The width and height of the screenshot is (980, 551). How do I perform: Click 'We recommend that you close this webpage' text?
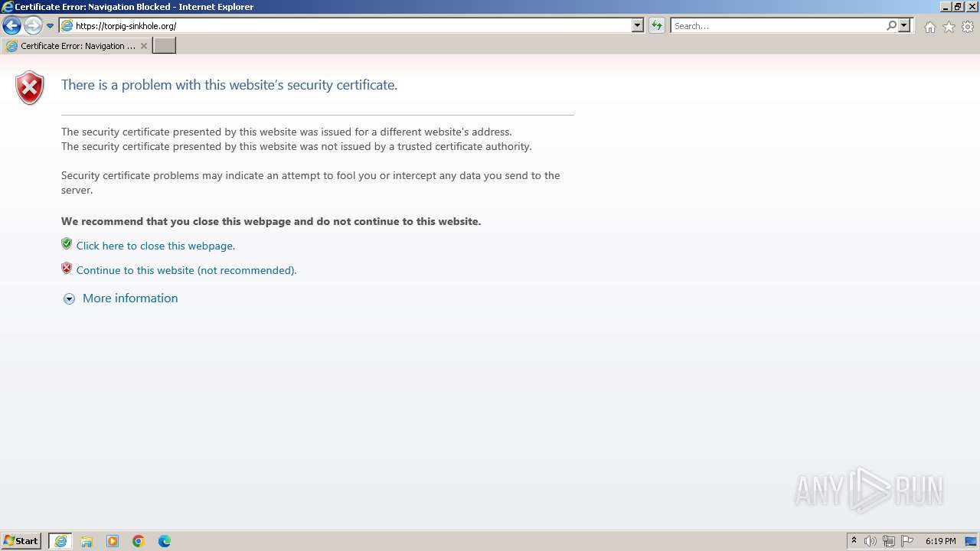tap(271, 221)
